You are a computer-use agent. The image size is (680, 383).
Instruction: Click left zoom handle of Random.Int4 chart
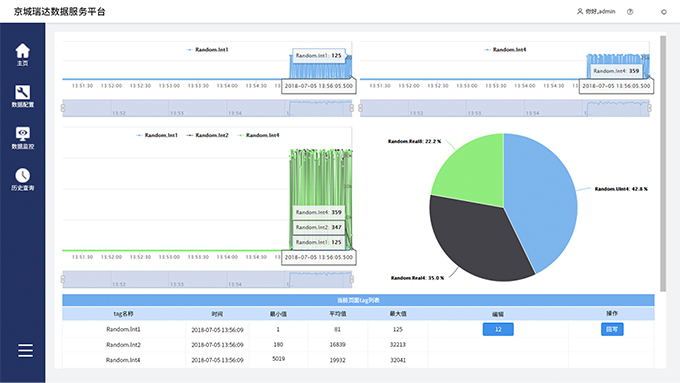pos(360,108)
